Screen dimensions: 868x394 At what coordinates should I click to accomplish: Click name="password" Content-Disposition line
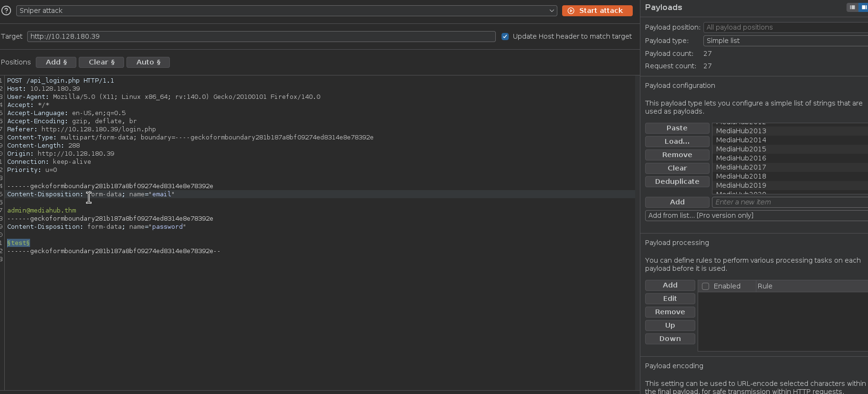pos(96,227)
